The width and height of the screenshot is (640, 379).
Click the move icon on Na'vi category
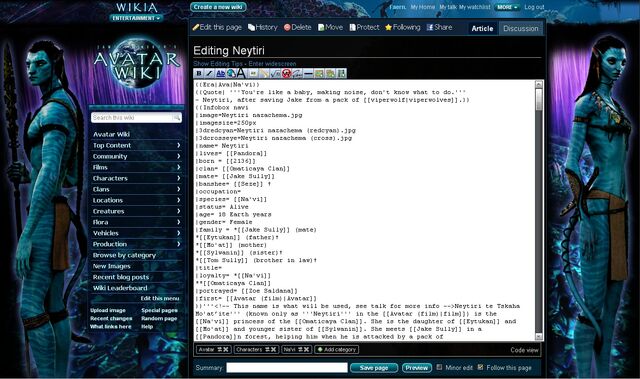click(300, 350)
